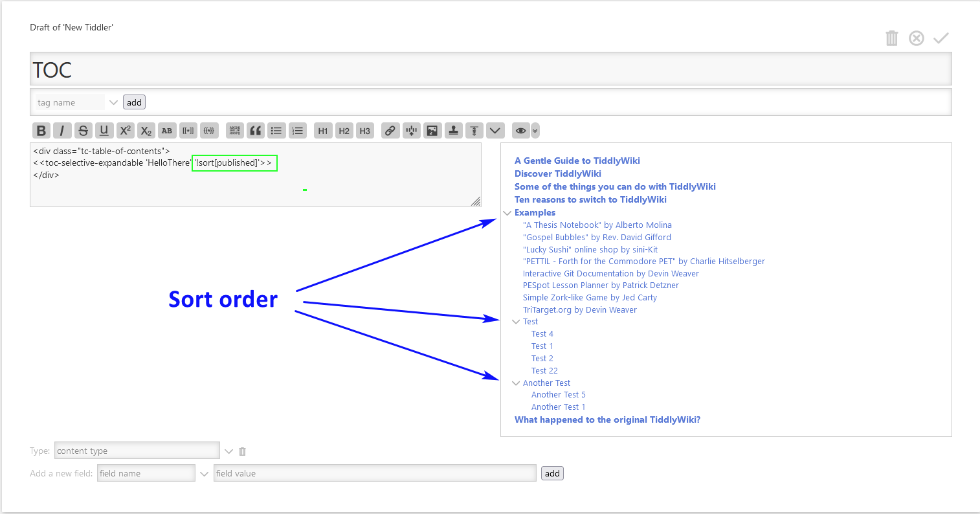This screenshot has height=514, width=980.
Task: Insert block quote
Action: coord(256,131)
